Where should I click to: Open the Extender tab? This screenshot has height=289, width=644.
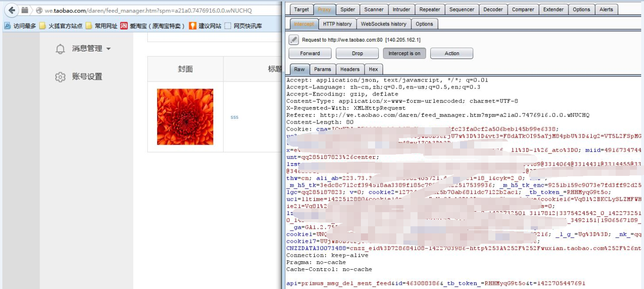[x=553, y=9]
